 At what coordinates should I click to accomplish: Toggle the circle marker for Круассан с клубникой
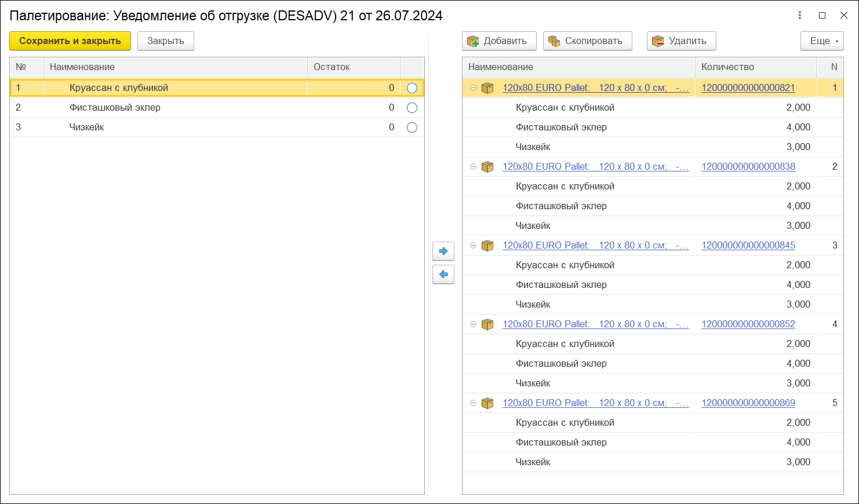412,88
